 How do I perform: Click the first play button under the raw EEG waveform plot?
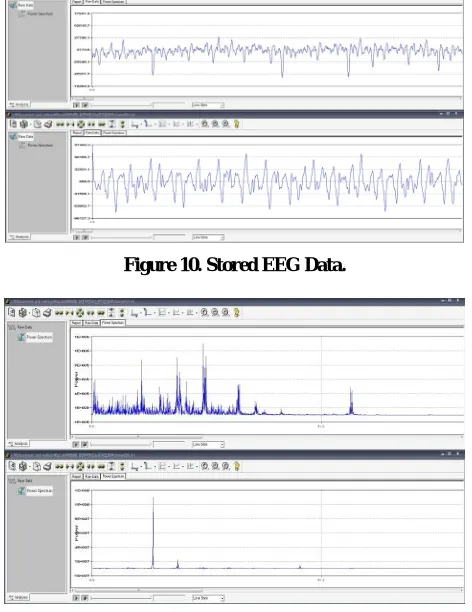pyautogui.click(x=77, y=237)
